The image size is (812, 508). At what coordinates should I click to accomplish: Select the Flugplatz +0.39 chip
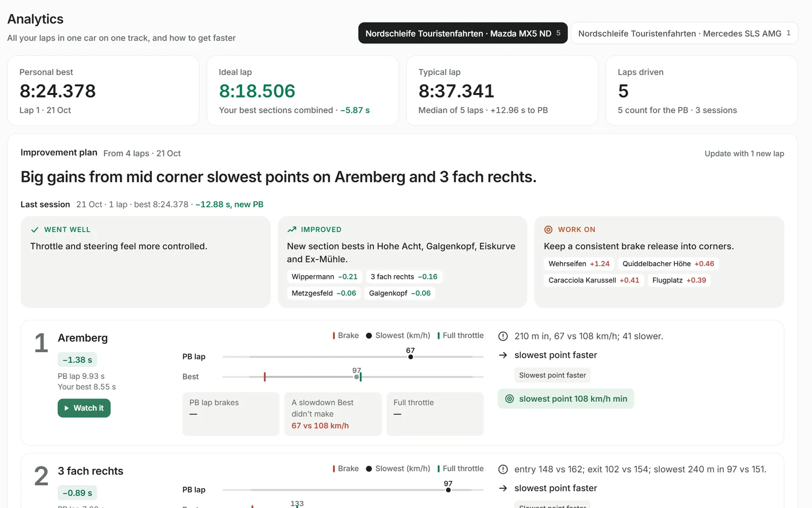[679, 280]
